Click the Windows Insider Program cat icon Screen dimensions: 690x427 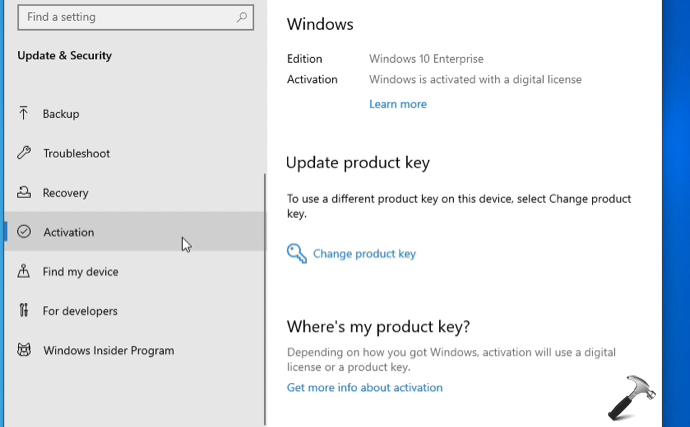tap(24, 350)
